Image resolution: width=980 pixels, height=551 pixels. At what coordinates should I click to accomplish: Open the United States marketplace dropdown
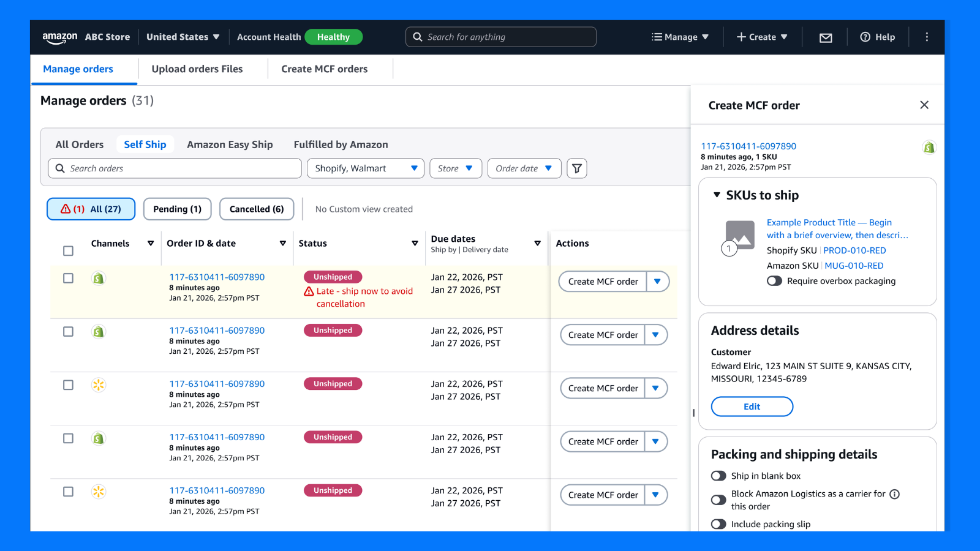click(183, 37)
